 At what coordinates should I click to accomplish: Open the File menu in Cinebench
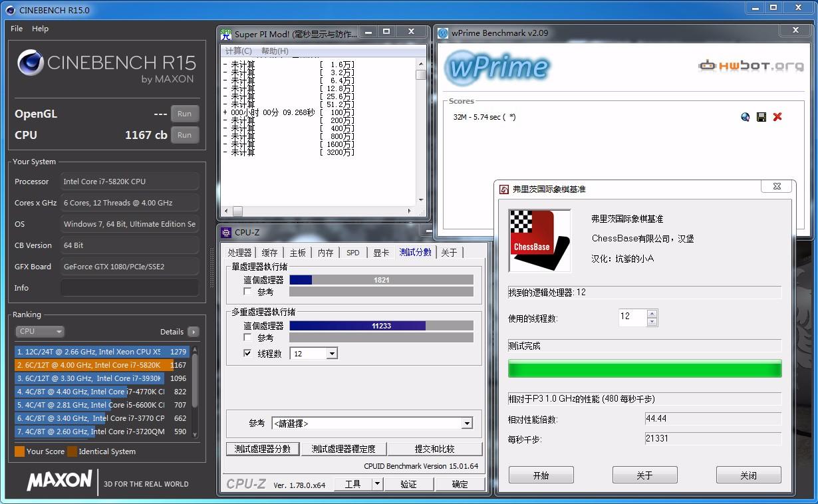click(17, 29)
